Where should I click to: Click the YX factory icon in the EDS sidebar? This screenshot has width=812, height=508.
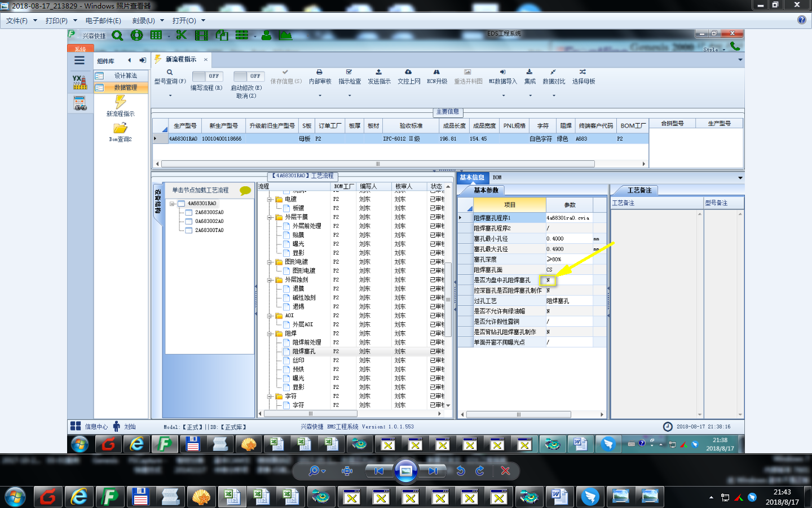pos(80,82)
